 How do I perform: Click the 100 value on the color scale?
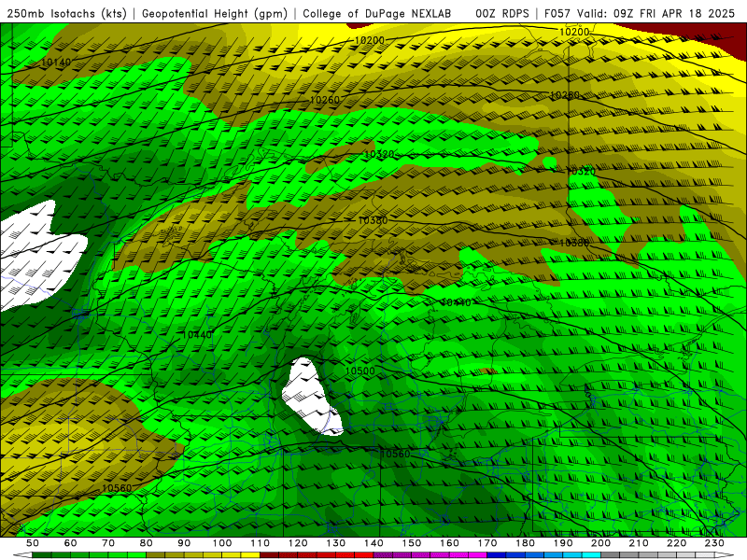tap(222, 543)
